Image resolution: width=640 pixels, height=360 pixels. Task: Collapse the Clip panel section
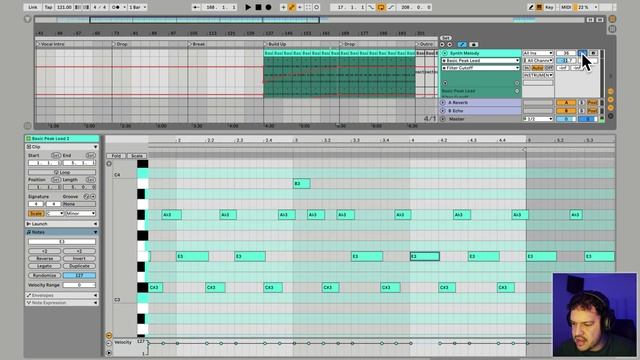click(x=96, y=147)
